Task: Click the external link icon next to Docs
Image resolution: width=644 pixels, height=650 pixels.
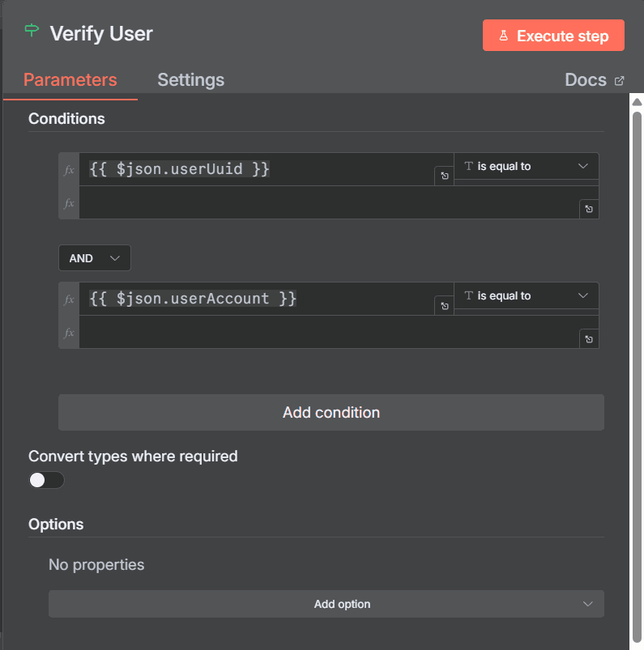Action: (620, 81)
